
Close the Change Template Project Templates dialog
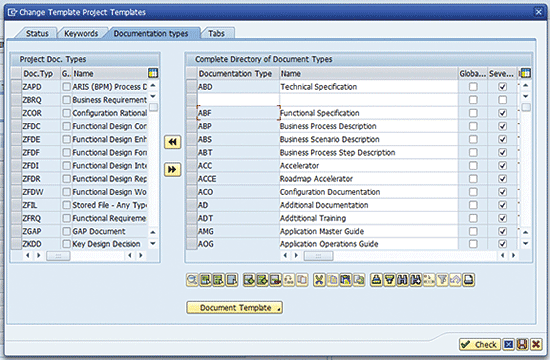click(538, 12)
